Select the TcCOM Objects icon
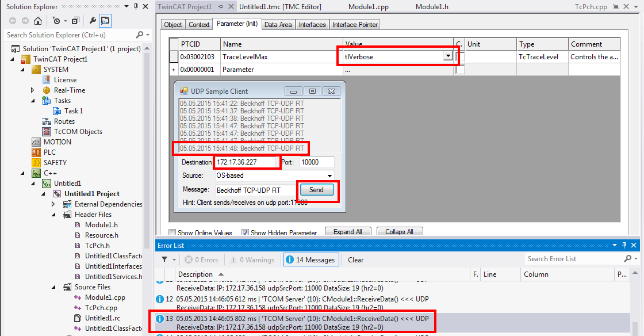 coord(47,131)
